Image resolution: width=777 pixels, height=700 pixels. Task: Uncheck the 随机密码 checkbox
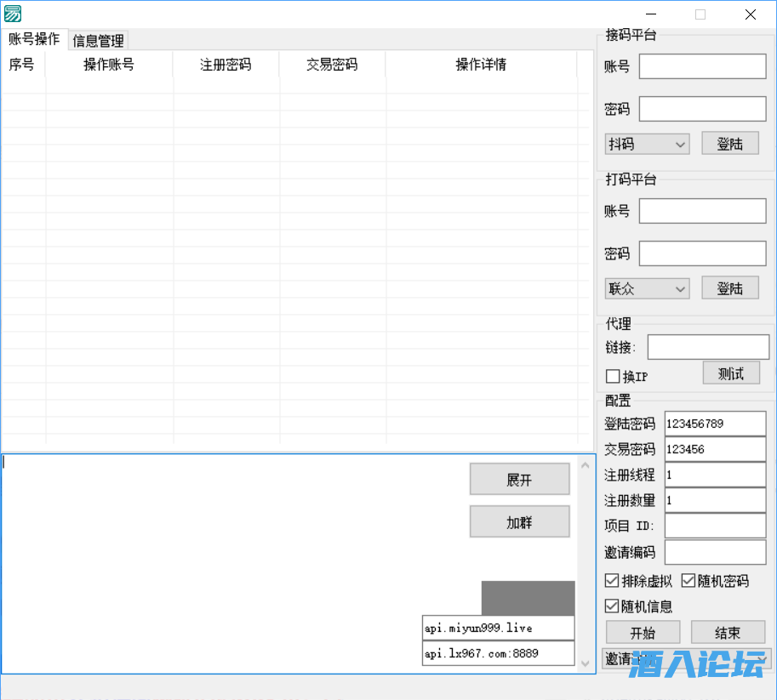(x=688, y=581)
